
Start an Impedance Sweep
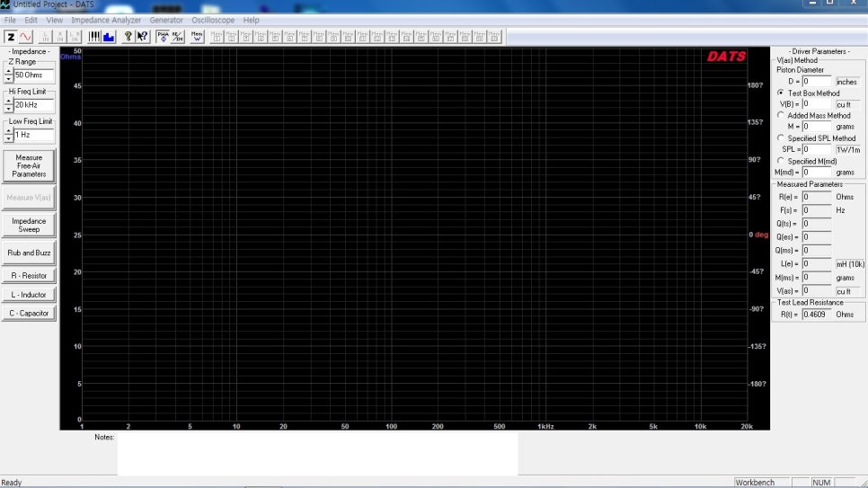point(29,226)
